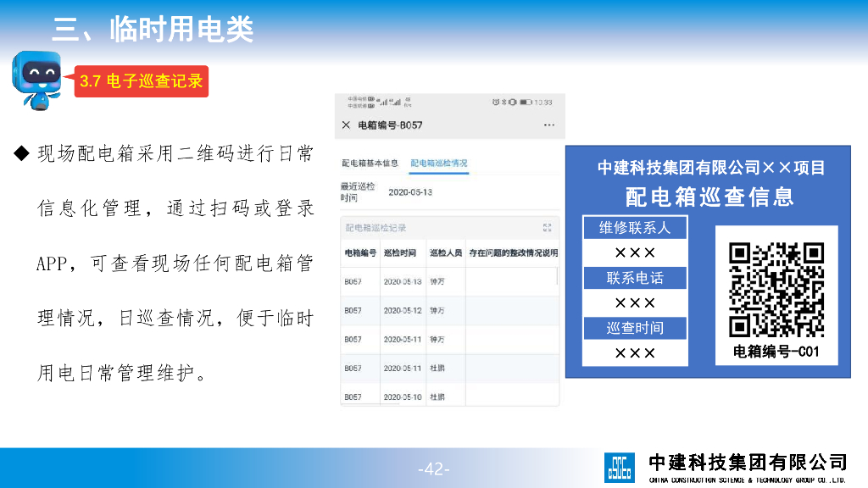Click inspector 钟万 in the 2020-05-13 row

(437, 281)
